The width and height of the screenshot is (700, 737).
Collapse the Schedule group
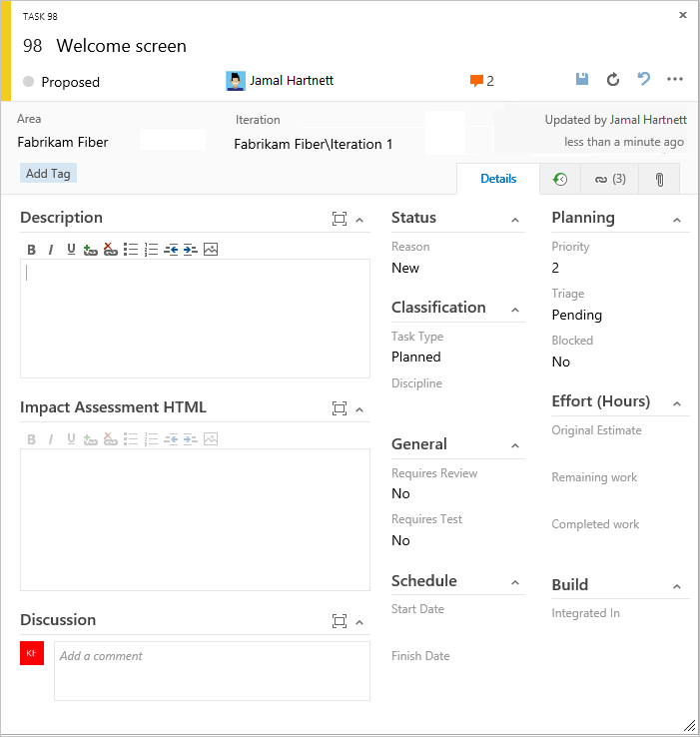click(x=515, y=583)
